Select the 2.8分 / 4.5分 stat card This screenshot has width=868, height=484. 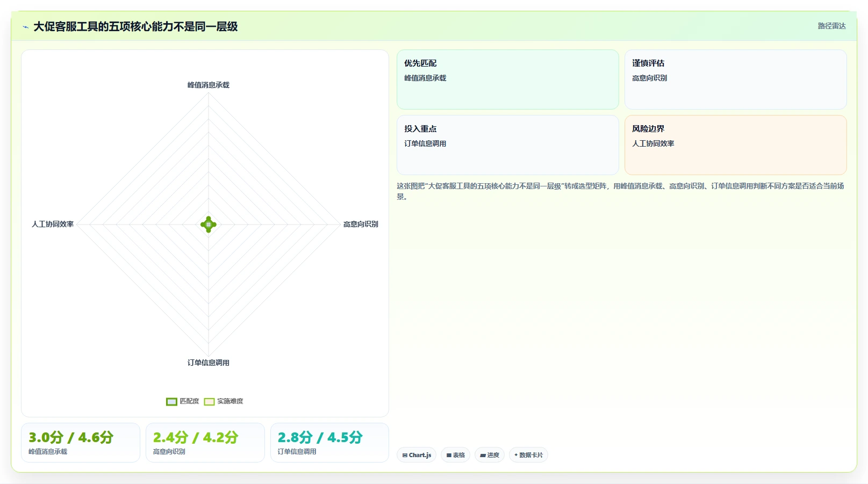click(x=329, y=443)
